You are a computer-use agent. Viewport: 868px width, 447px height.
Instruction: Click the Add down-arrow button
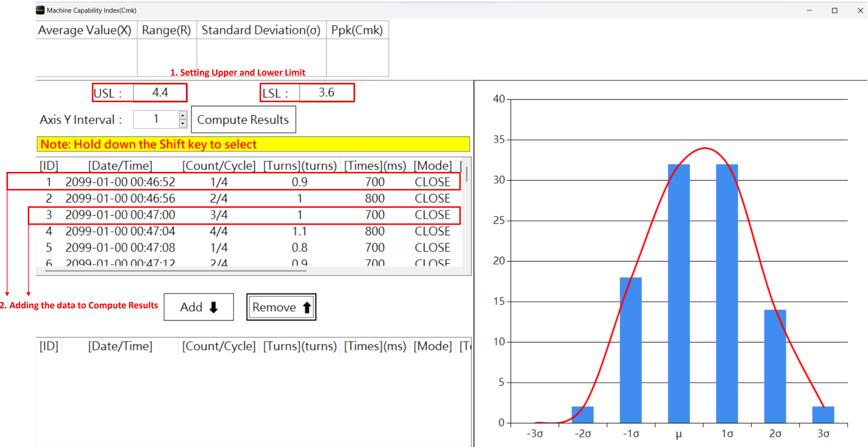click(x=199, y=307)
